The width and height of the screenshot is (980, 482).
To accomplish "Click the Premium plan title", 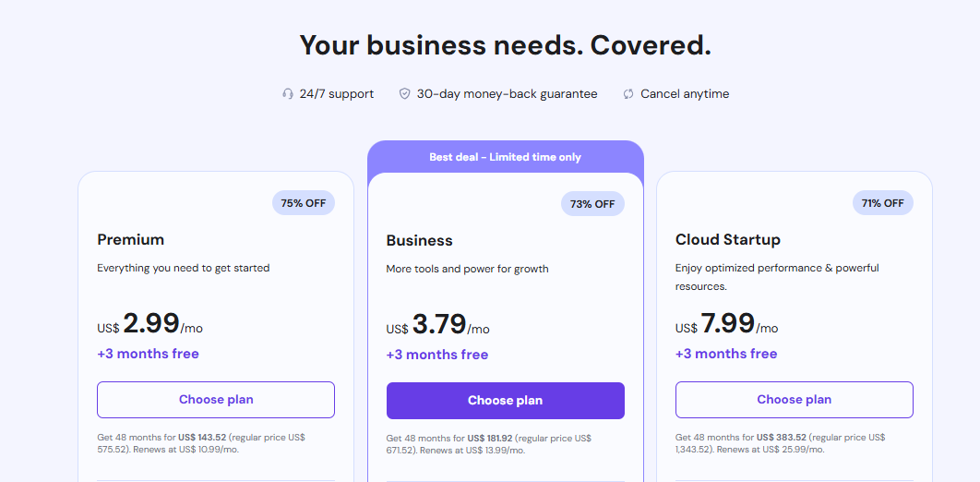I will 131,239.
